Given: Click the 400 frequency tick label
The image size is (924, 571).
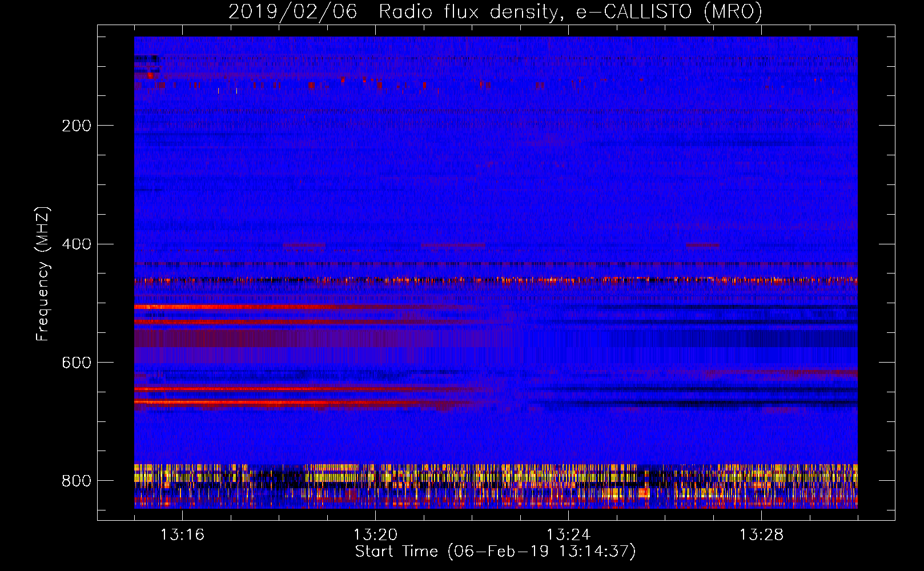Looking at the screenshot, I should tap(77, 244).
